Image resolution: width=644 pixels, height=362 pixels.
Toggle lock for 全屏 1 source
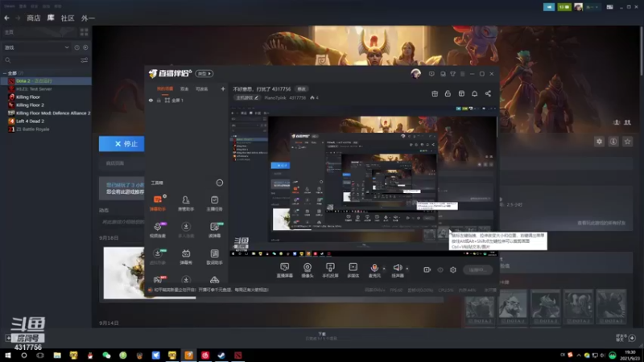159,101
